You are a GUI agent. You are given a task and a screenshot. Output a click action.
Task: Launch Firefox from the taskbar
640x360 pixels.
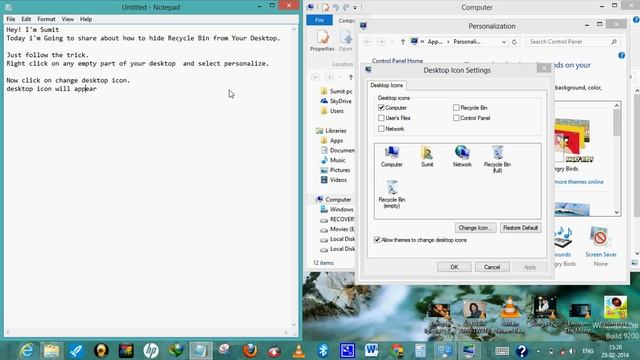pyautogui.click(x=250, y=351)
